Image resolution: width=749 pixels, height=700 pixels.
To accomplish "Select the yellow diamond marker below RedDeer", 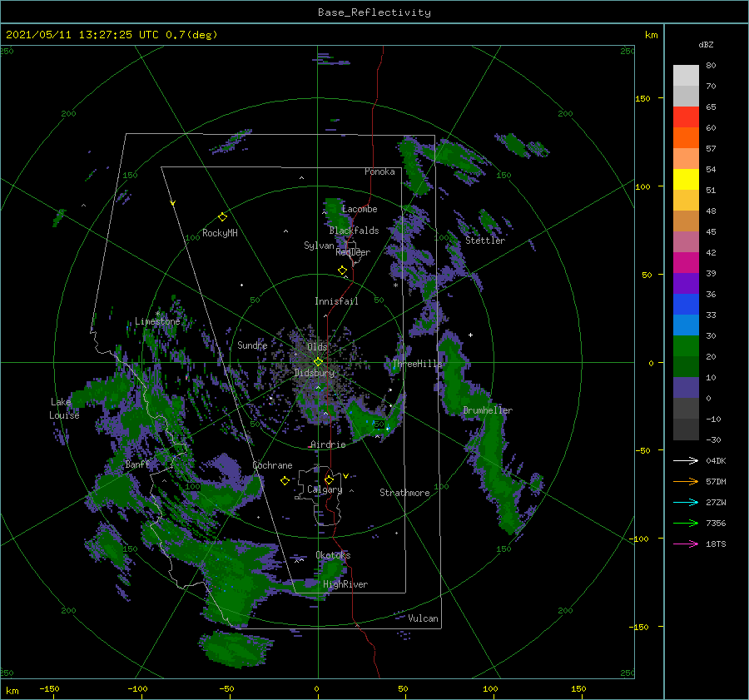I will 342,271.
